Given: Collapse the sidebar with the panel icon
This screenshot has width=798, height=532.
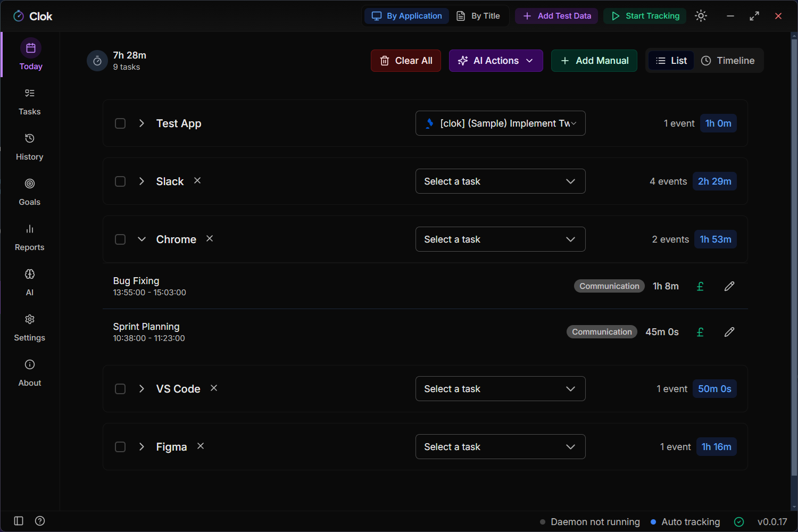Looking at the screenshot, I should click(19, 521).
